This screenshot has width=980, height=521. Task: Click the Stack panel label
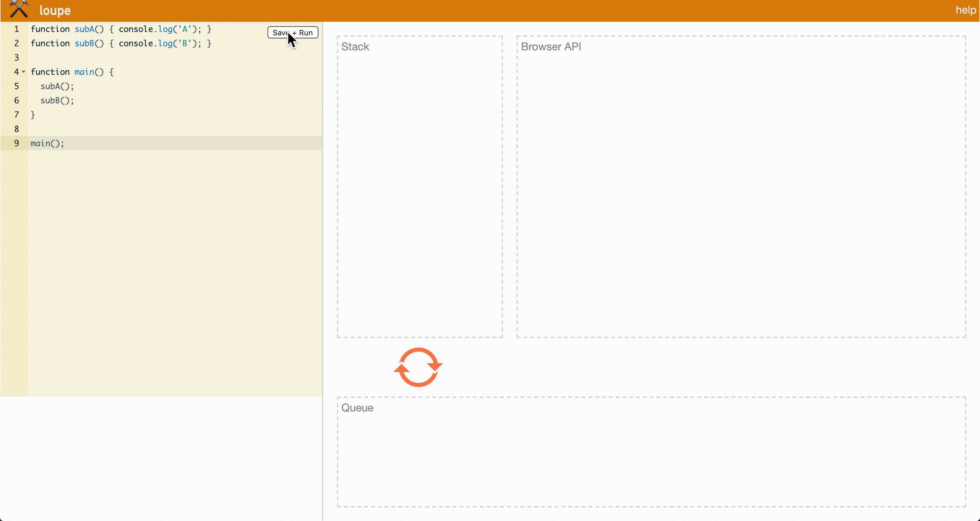[x=355, y=47]
